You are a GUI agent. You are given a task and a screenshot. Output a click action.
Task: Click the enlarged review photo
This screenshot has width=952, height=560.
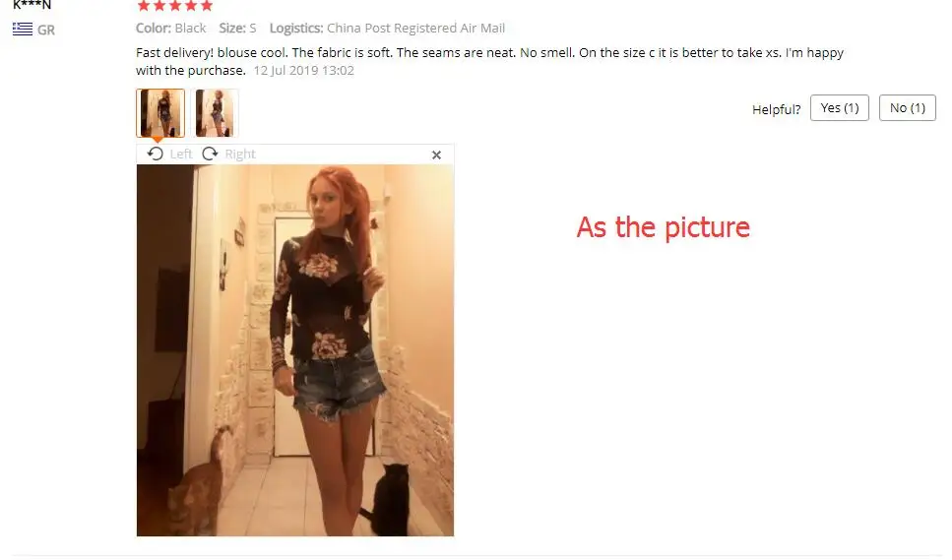point(295,350)
